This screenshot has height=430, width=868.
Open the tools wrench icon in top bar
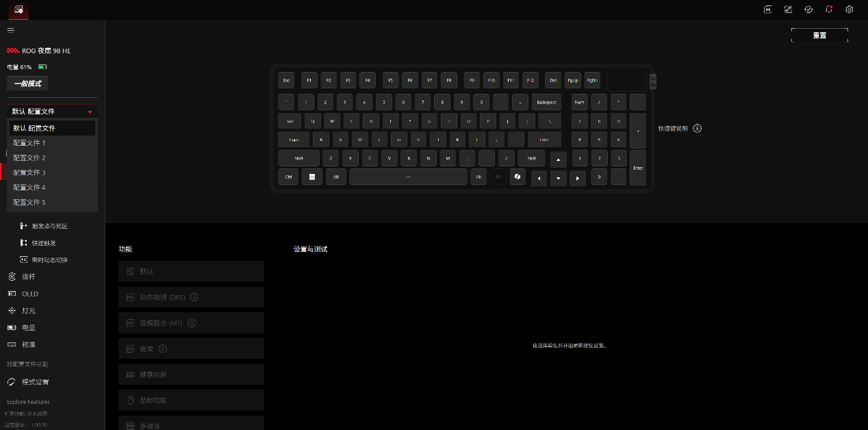[x=788, y=10]
